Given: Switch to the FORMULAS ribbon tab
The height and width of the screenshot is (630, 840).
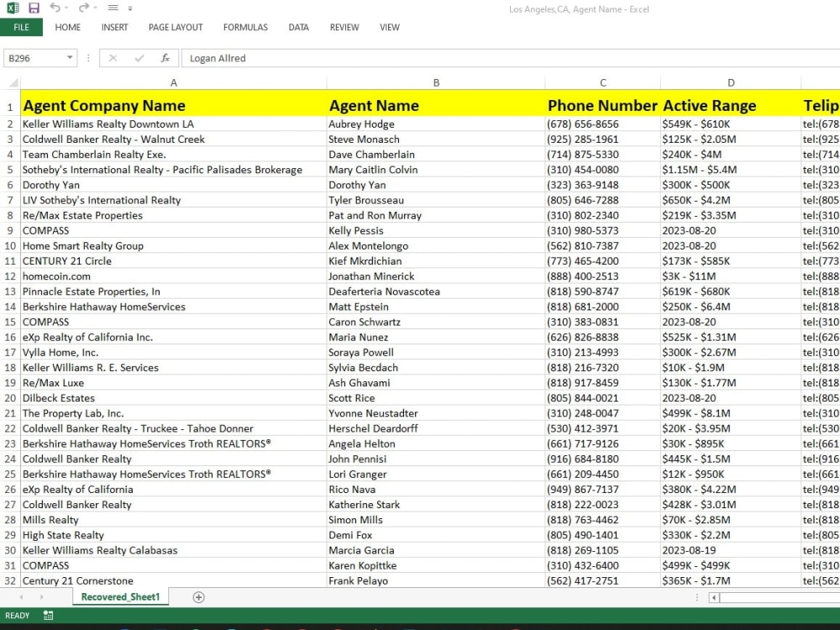Looking at the screenshot, I should coord(245,28).
